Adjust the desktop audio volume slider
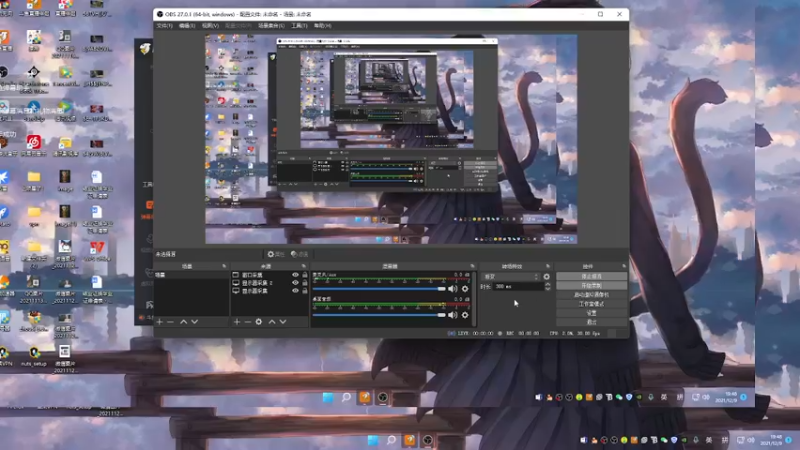800x450 pixels. tap(379, 315)
